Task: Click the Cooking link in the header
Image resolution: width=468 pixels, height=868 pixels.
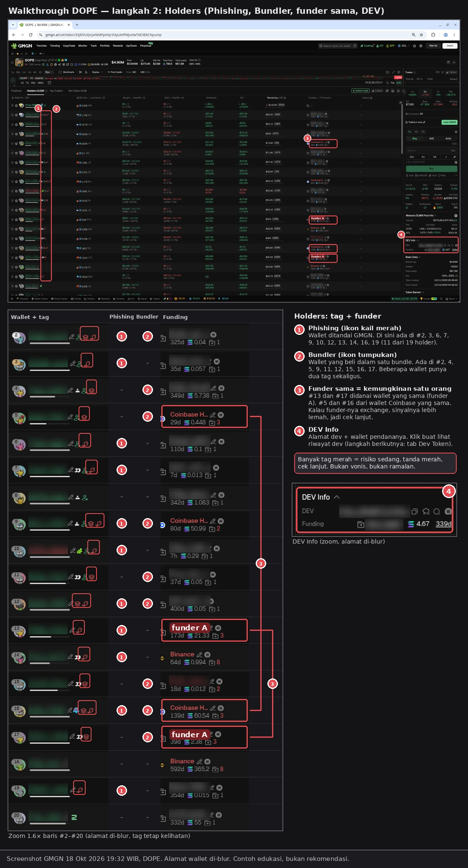Action: (367, 46)
